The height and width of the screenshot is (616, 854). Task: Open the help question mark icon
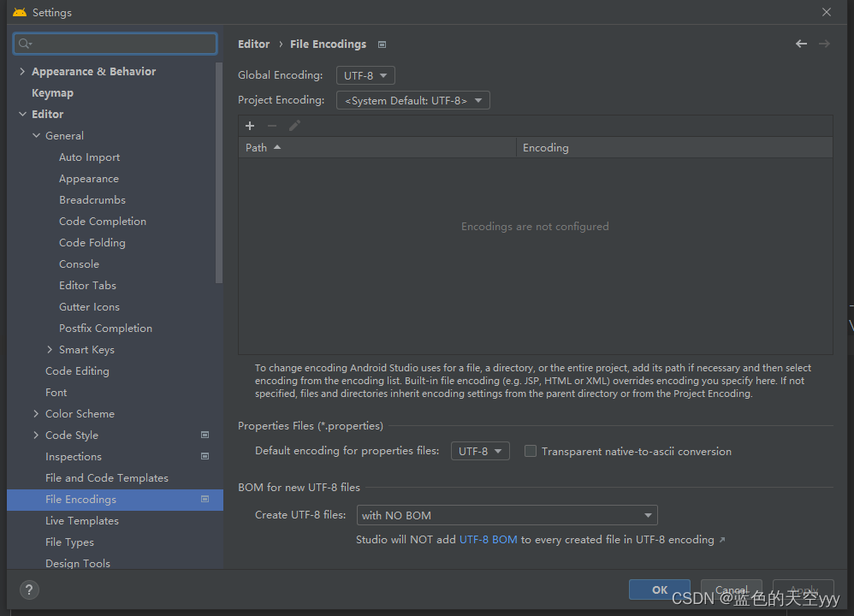tap(28, 589)
